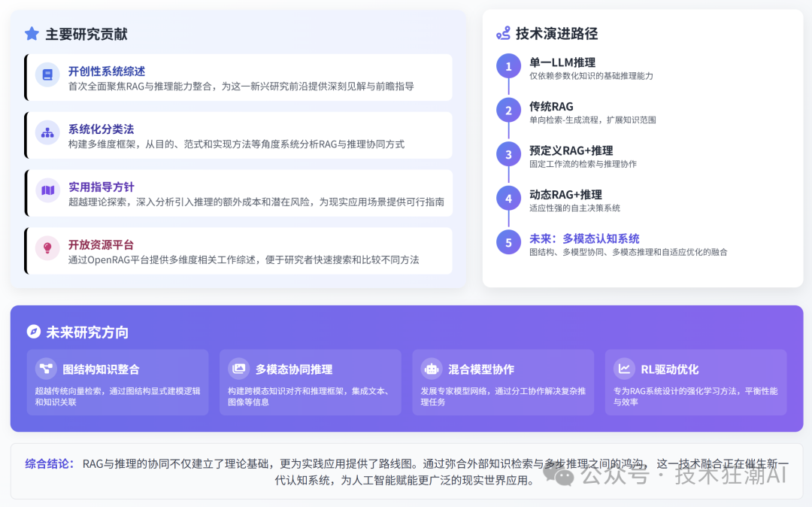This screenshot has height=507, width=812.
Task: Click the star icon beside 主要研究贡献
Action: [x=32, y=34]
